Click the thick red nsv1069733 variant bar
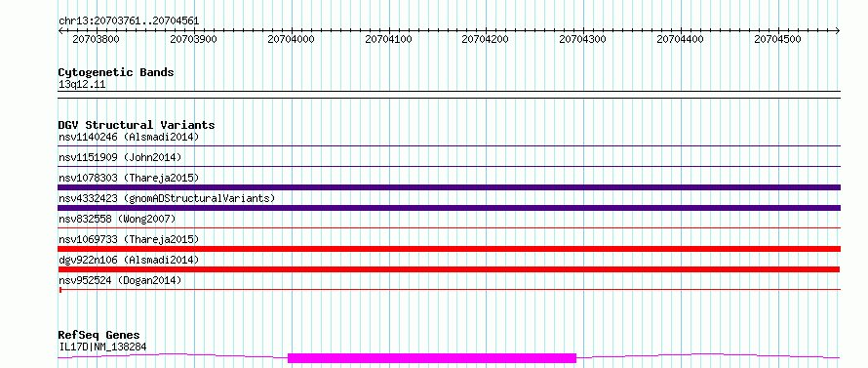The image size is (868, 368). click(x=449, y=249)
